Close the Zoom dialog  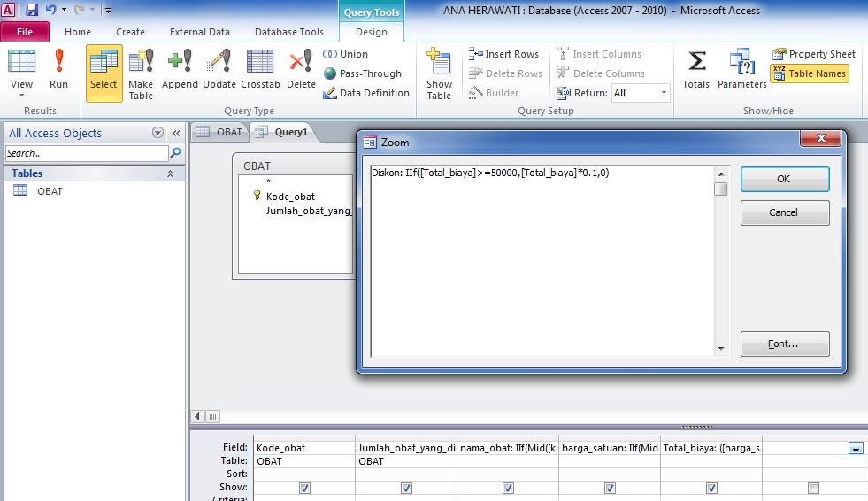coord(821,138)
